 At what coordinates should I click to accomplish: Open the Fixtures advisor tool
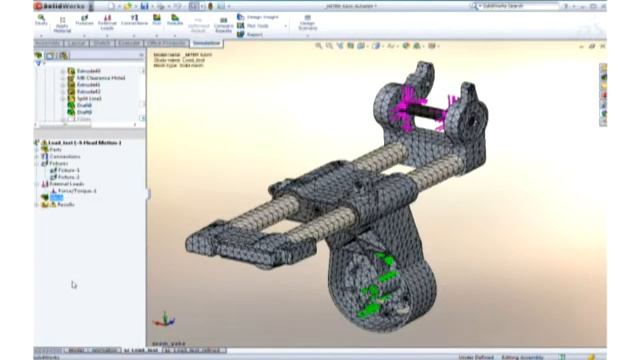coord(84,20)
